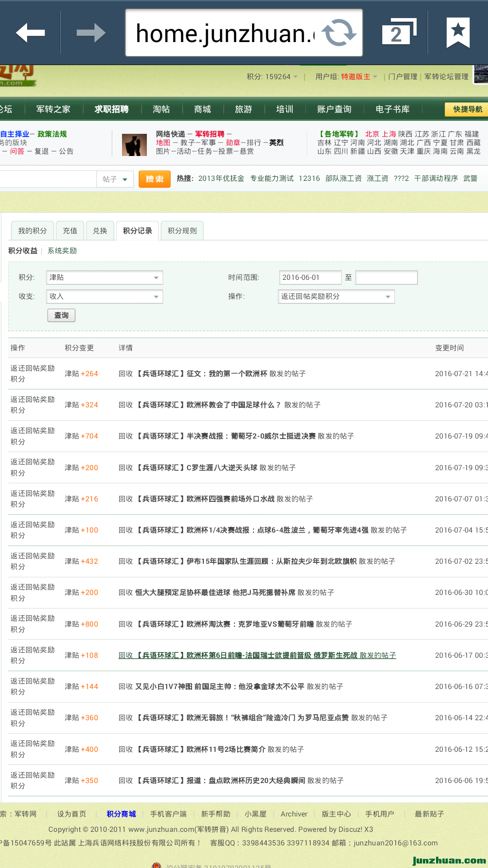The height and width of the screenshot is (868, 488).
Task: Switch to the 积分规则 tab
Action: tap(182, 231)
